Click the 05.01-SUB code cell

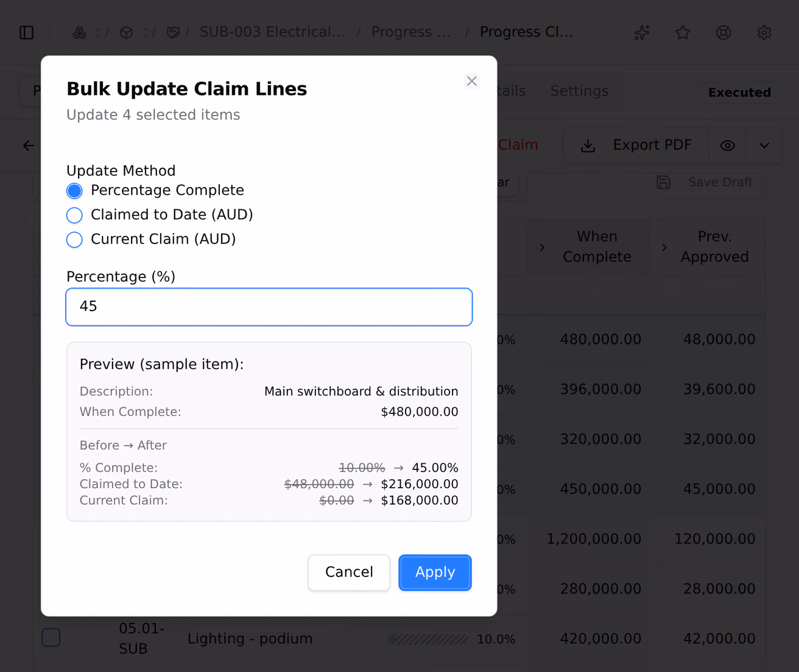(x=142, y=638)
